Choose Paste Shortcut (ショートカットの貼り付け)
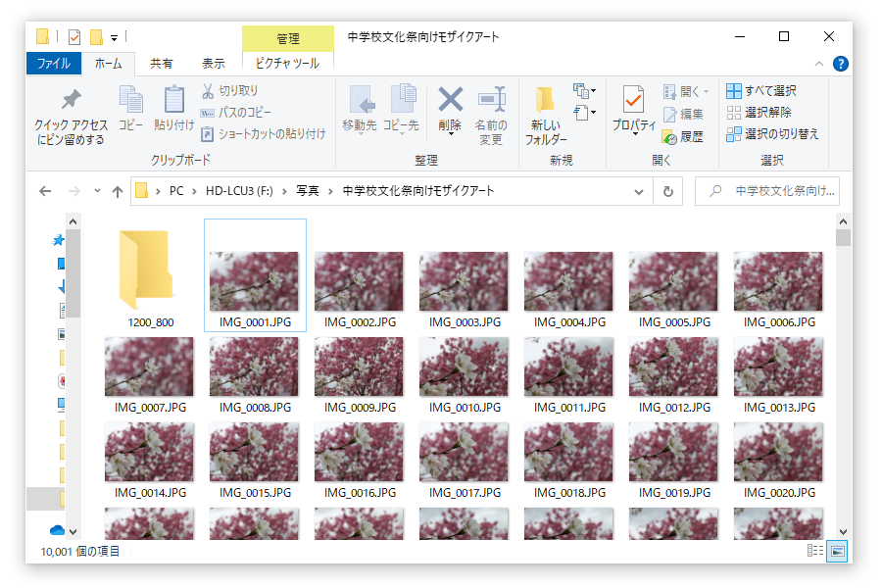This screenshot has width=882, height=588. [x=264, y=134]
